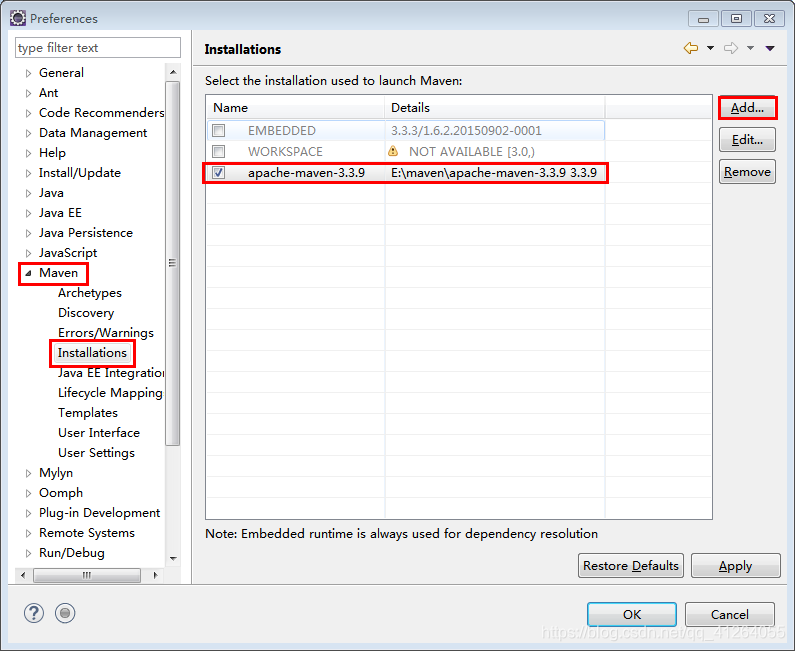Open the forward history dropdown arrow
The width and height of the screenshot is (795, 651).
(x=750, y=48)
